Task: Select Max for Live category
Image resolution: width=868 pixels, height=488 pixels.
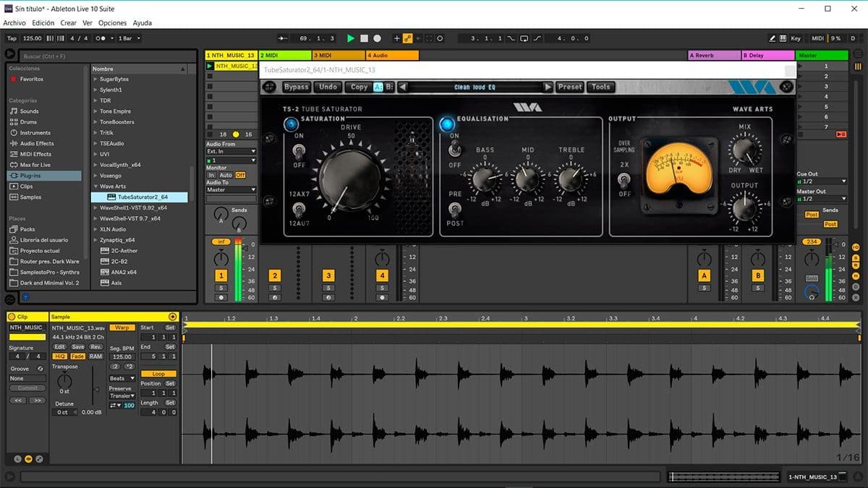Action: click(x=35, y=165)
